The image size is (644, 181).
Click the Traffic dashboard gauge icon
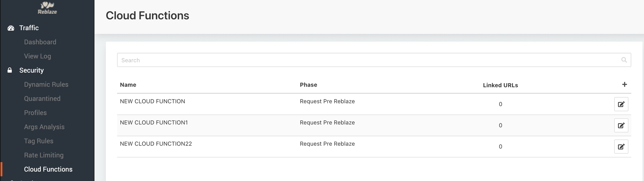click(x=11, y=28)
